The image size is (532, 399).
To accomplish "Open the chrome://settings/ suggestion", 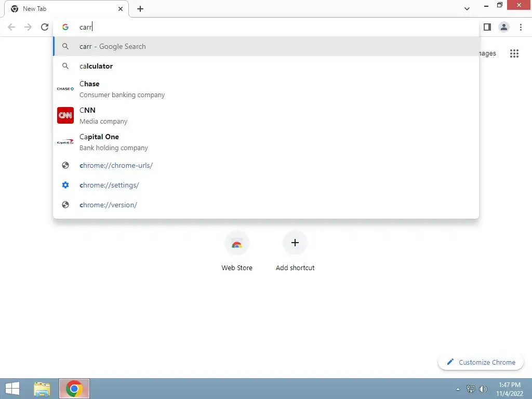I will pyautogui.click(x=267, y=185).
